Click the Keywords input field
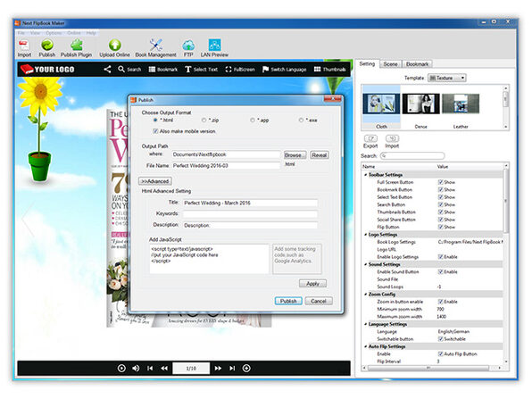Screen dimensions: 532x399 click(x=251, y=213)
